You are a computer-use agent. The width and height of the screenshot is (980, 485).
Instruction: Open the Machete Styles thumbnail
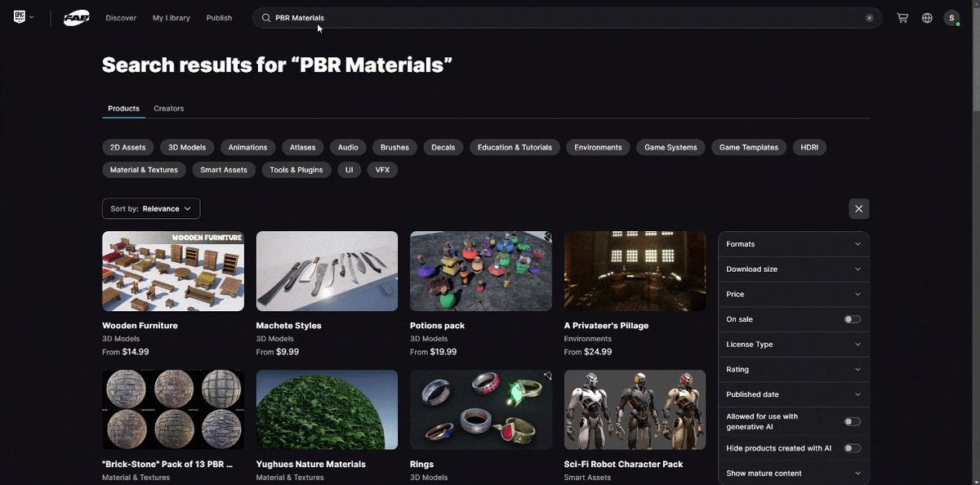coord(327,271)
